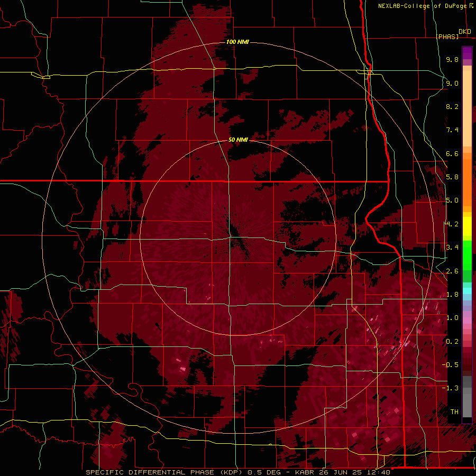Click the -1.3 value on the color scale

pyautogui.click(x=450, y=388)
